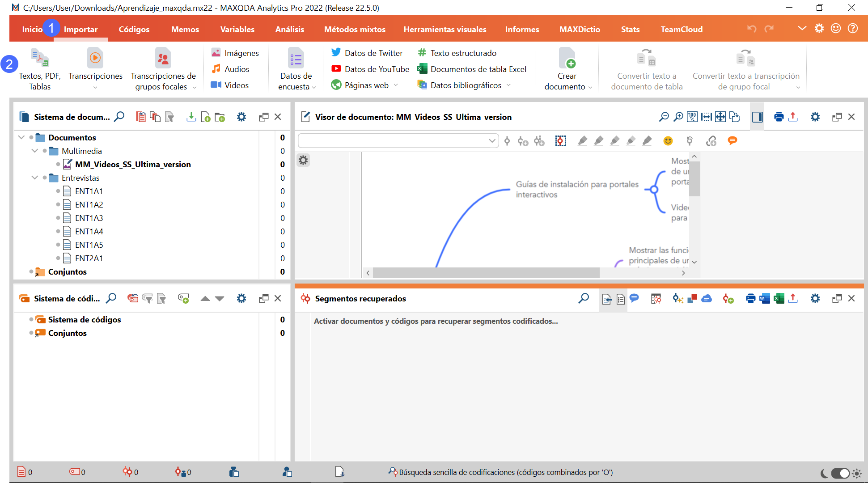868x483 pixels.
Task: Highlight with first color marker pen
Action: tap(582, 141)
